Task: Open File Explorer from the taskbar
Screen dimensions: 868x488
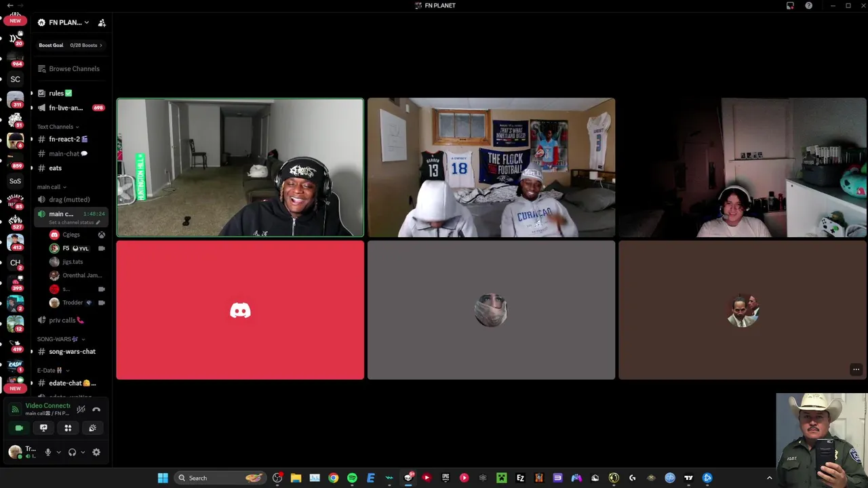Action: 296,478
